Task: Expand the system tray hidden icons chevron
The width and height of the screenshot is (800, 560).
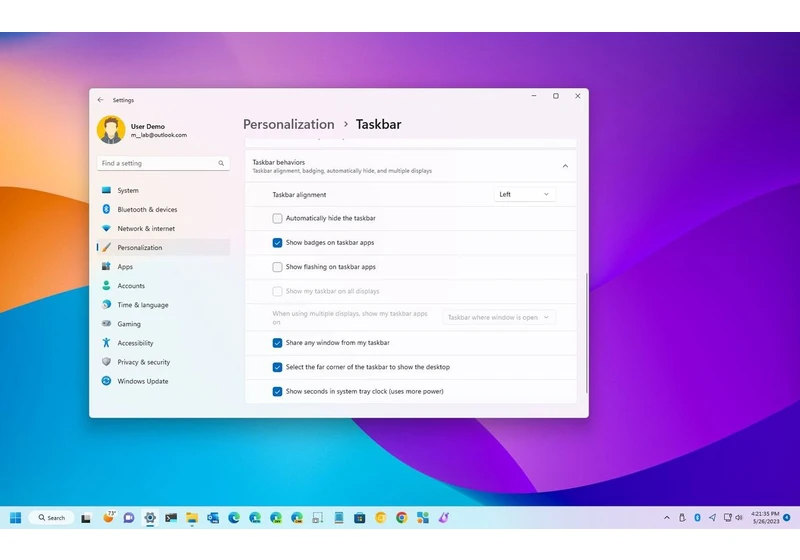Action: click(x=666, y=518)
